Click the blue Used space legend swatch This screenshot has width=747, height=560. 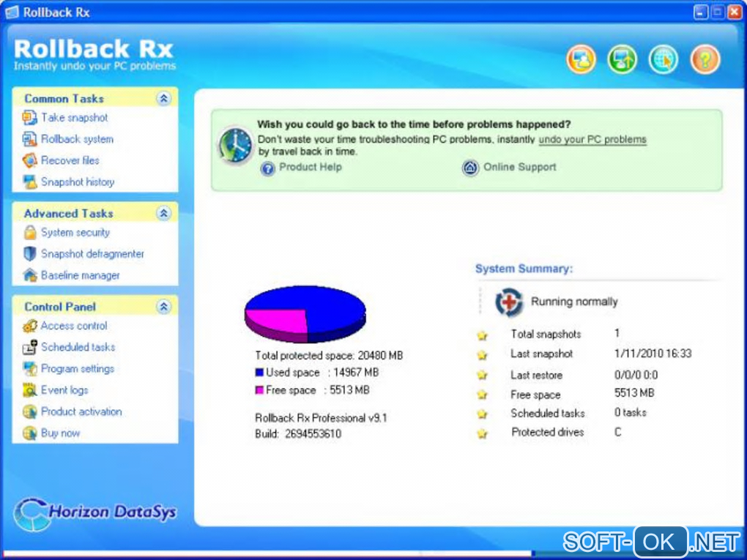tap(259, 373)
